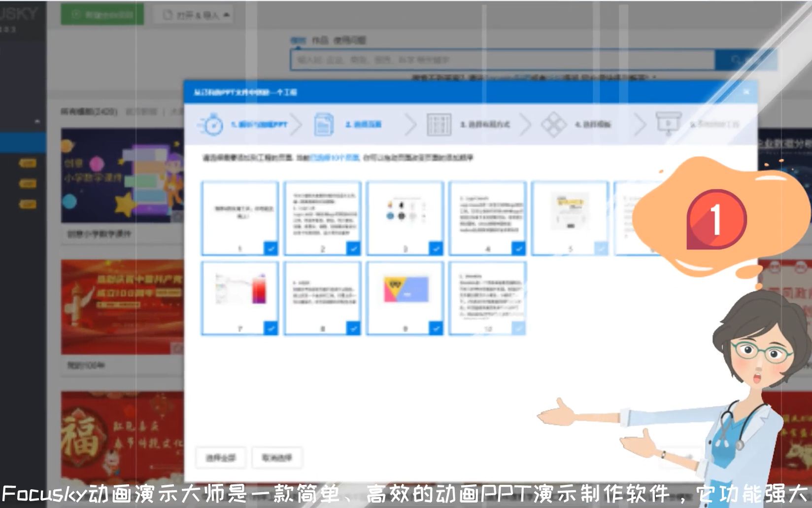Select the page 9 yellow-and-blue slide thumbnail

(405, 298)
